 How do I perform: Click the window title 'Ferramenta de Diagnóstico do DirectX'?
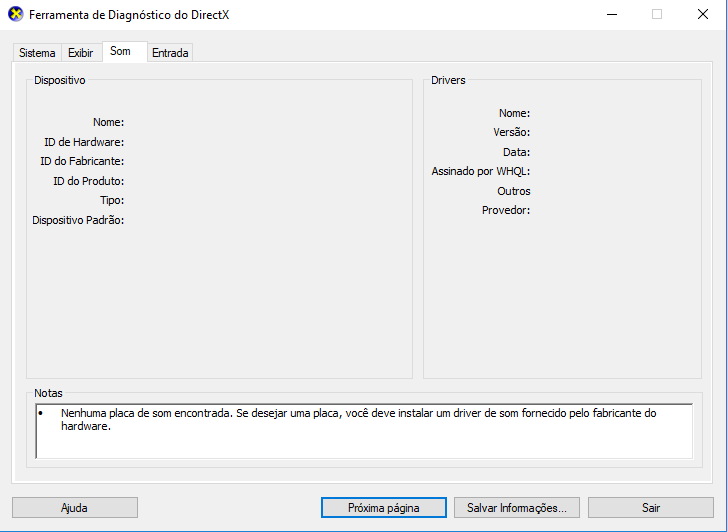129,15
